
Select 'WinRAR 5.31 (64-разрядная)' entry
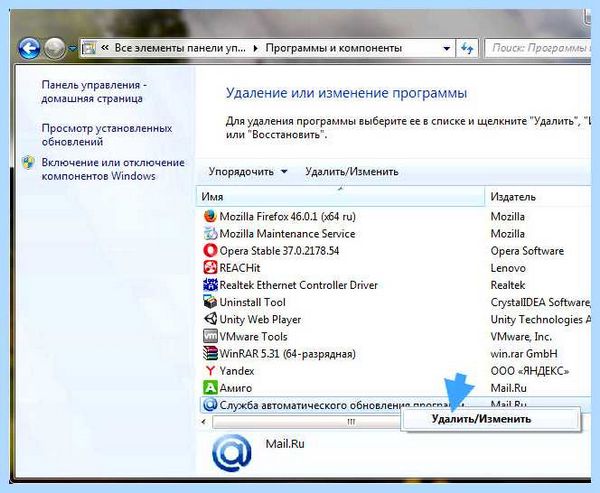287,354
